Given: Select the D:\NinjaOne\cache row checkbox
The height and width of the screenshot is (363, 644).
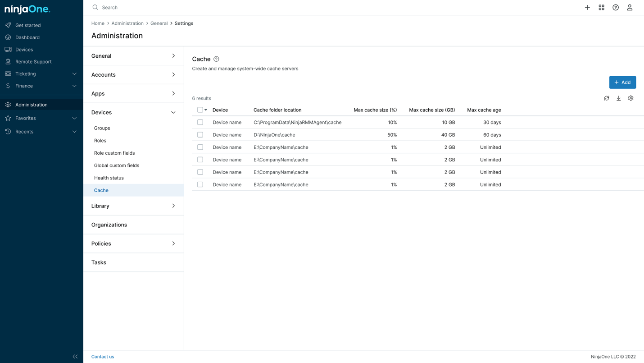Looking at the screenshot, I should pos(200,135).
